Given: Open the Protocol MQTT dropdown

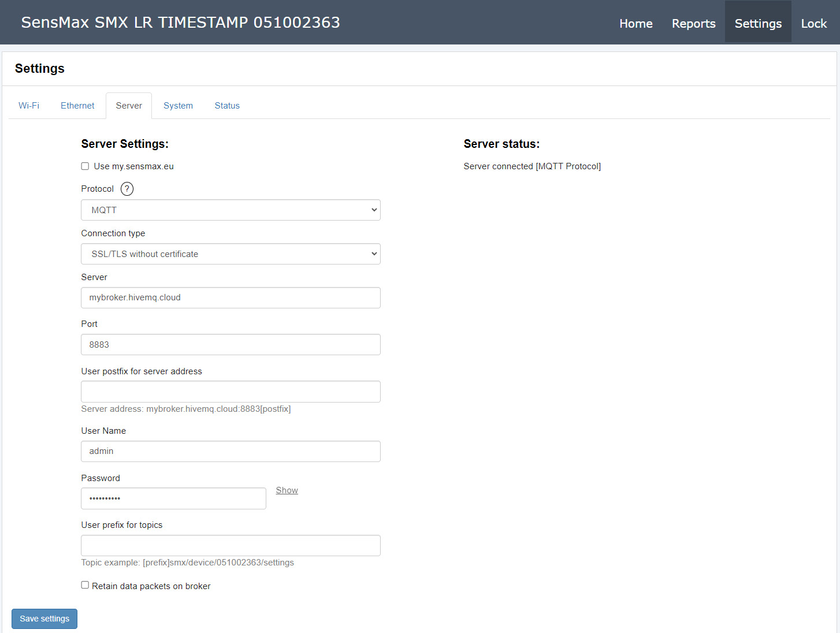Looking at the screenshot, I should pyautogui.click(x=231, y=210).
